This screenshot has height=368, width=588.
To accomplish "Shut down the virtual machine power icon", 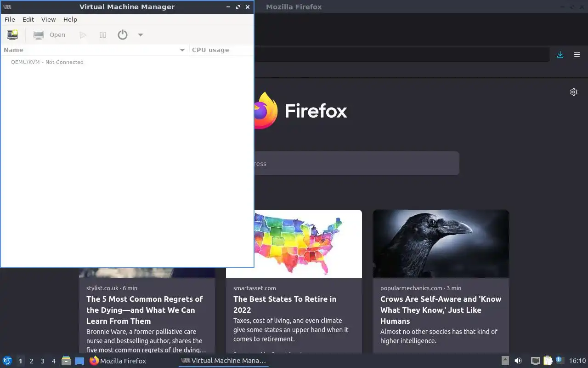I will click(x=122, y=34).
